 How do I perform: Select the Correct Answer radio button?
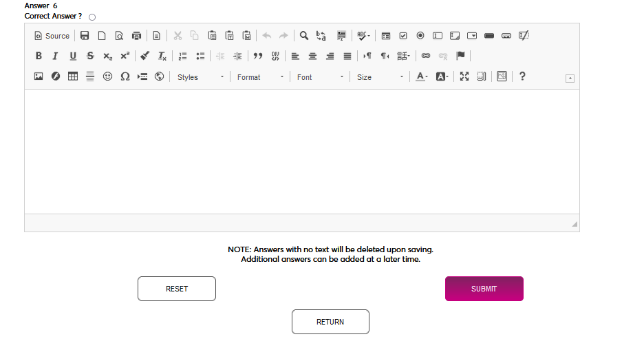pyautogui.click(x=92, y=17)
